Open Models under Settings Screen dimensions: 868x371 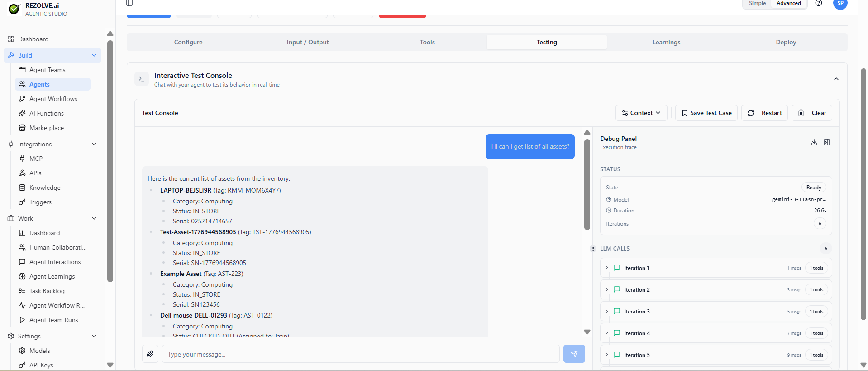pos(39,351)
